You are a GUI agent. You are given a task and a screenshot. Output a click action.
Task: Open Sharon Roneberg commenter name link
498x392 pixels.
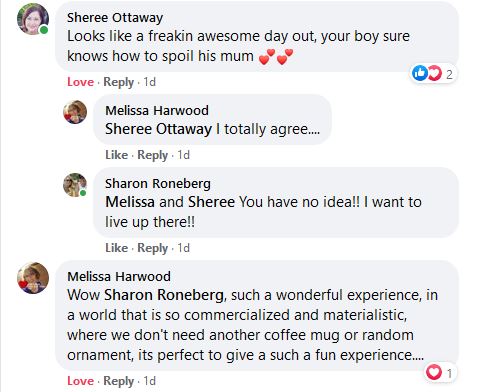[158, 184]
